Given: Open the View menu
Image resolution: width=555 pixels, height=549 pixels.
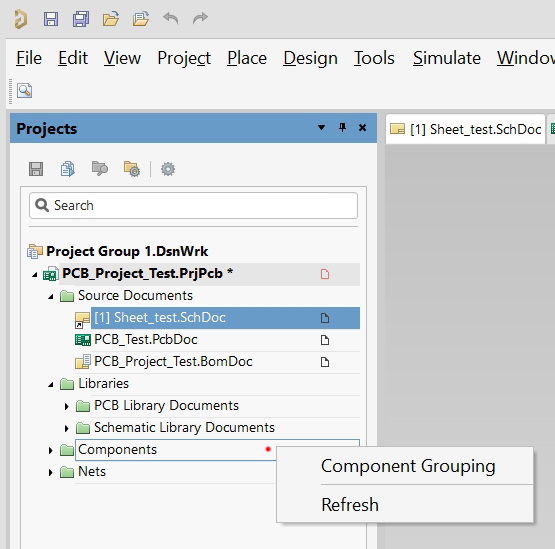Looking at the screenshot, I should point(122,58).
